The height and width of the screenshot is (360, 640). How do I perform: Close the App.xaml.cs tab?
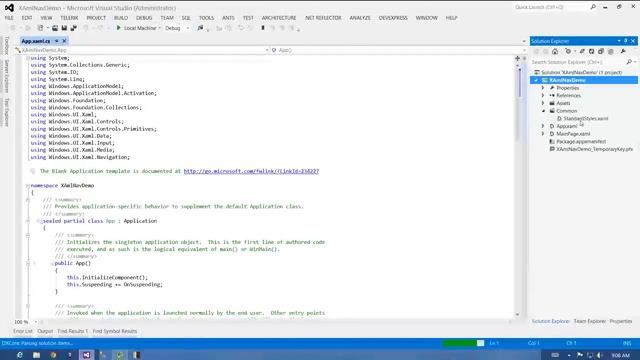[64, 41]
